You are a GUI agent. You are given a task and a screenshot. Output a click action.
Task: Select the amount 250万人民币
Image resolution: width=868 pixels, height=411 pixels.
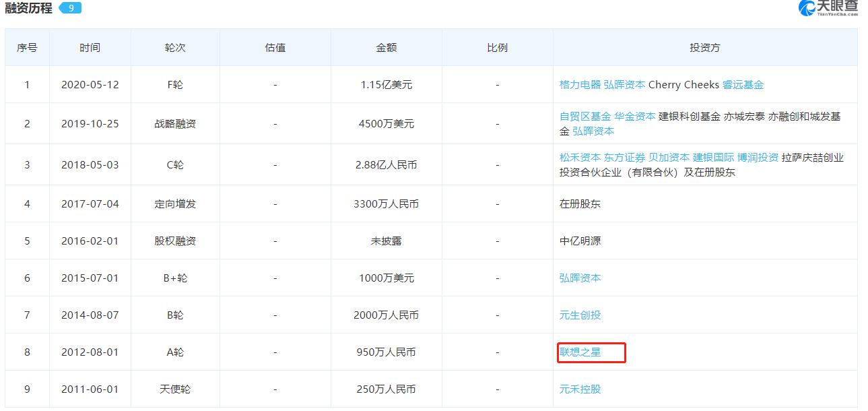[386, 389]
